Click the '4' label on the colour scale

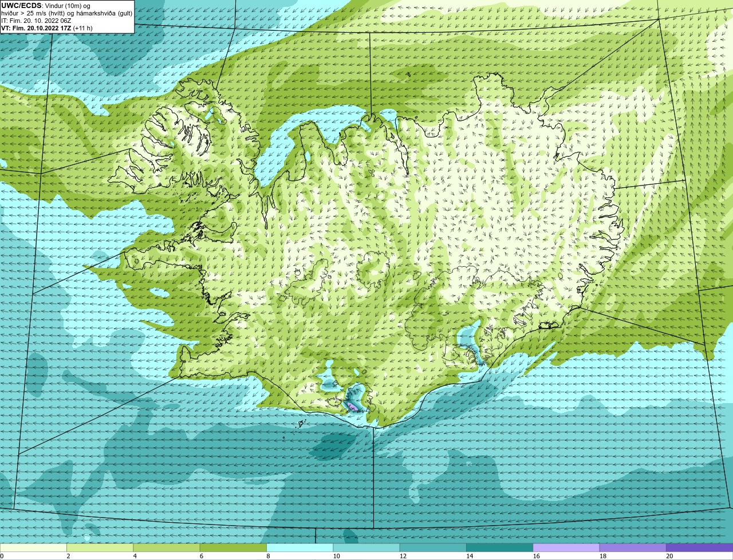point(135,556)
